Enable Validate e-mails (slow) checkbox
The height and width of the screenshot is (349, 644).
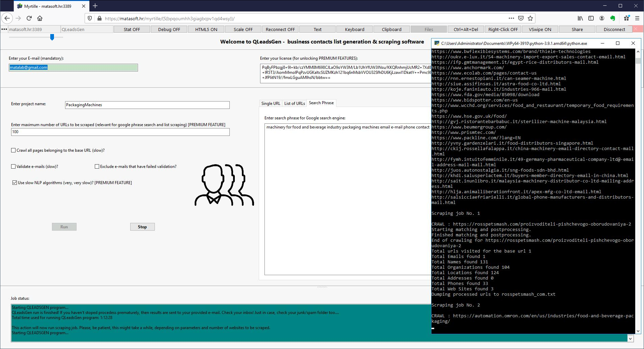point(13,167)
